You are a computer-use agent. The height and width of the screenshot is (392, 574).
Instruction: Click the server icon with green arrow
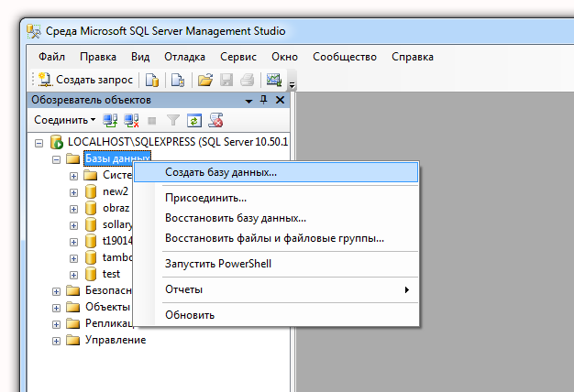57,142
